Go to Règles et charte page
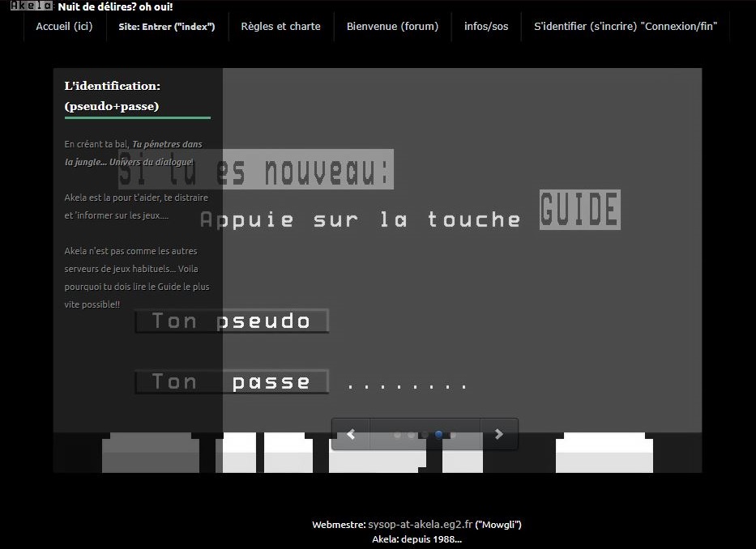Image resolution: width=756 pixels, height=549 pixels. coord(280,26)
